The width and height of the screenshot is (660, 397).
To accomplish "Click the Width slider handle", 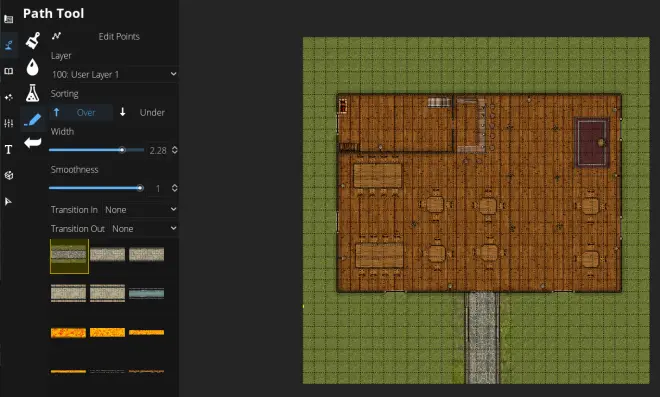I will point(122,150).
